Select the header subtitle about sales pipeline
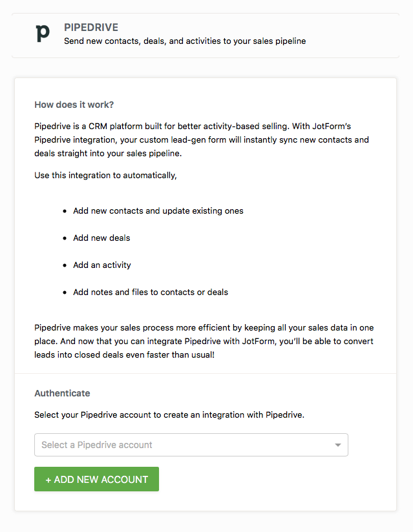Image resolution: width=413 pixels, height=532 pixels. click(x=185, y=41)
